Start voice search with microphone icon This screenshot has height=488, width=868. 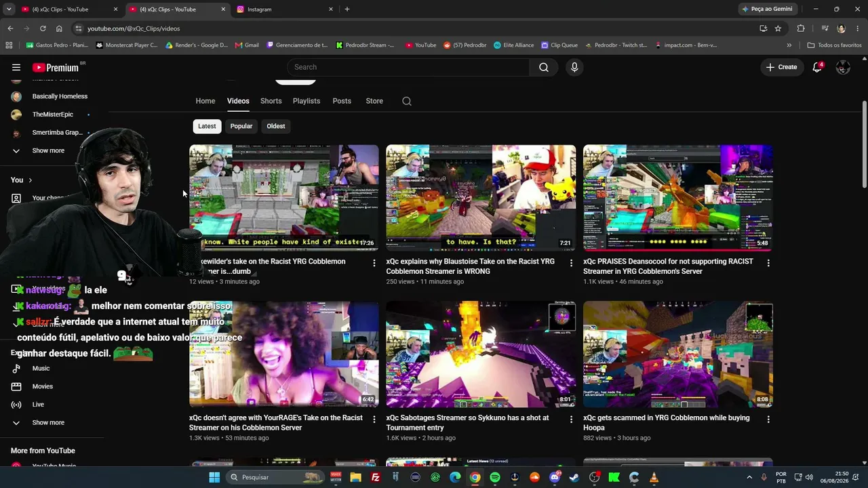coord(574,67)
